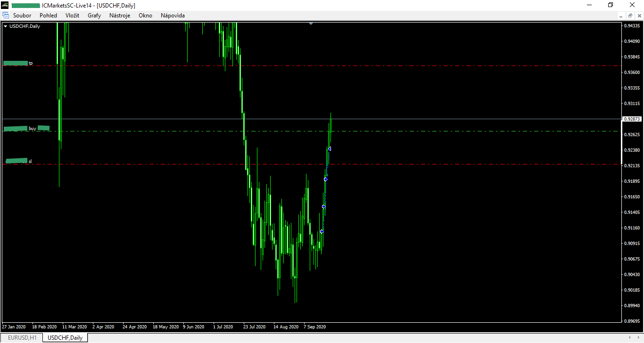
Task: Close the inner USDCHF chart window
Action: [638, 16]
